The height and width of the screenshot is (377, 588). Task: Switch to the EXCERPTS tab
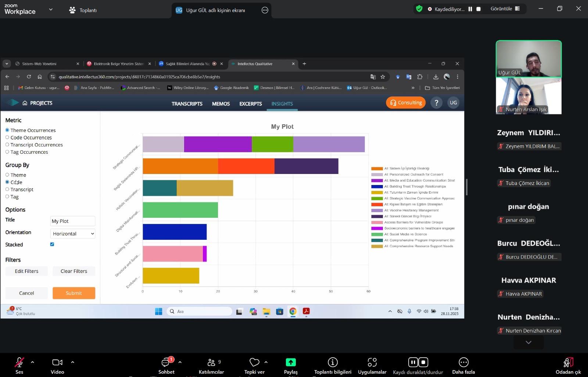coord(250,104)
